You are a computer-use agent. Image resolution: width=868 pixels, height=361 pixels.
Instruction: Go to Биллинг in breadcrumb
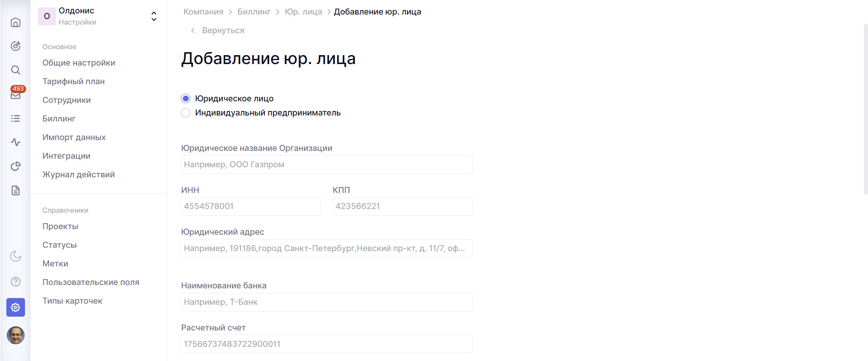pos(254,12)
